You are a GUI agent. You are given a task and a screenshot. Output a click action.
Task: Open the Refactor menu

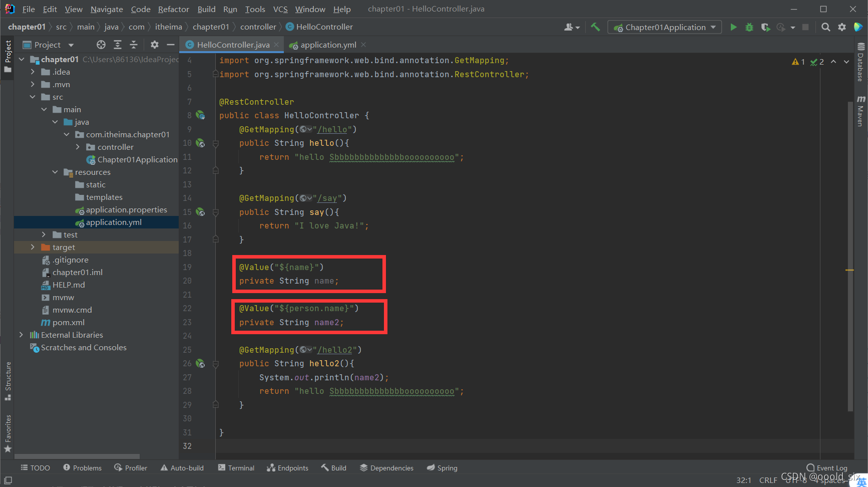tap(173, 9)
